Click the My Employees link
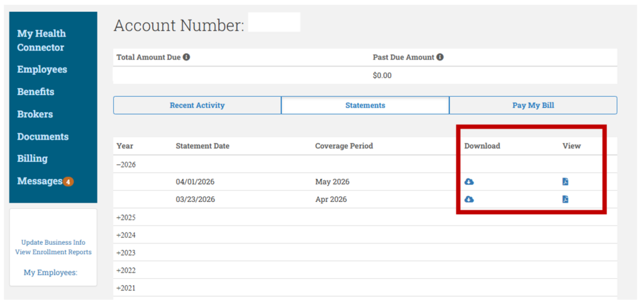 tap(50, 272)
